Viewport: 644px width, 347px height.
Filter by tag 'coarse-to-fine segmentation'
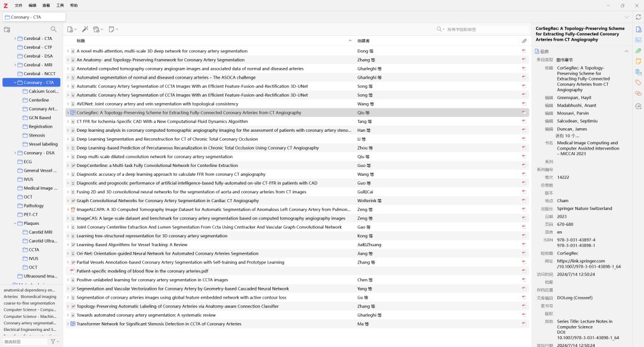tap(29, 303)
